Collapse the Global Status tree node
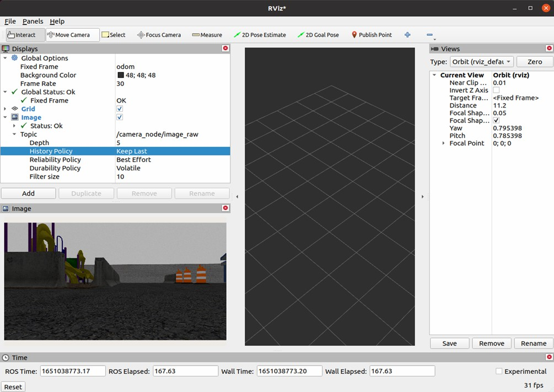This screenshot has width=554, height=392. coord(5,92)
